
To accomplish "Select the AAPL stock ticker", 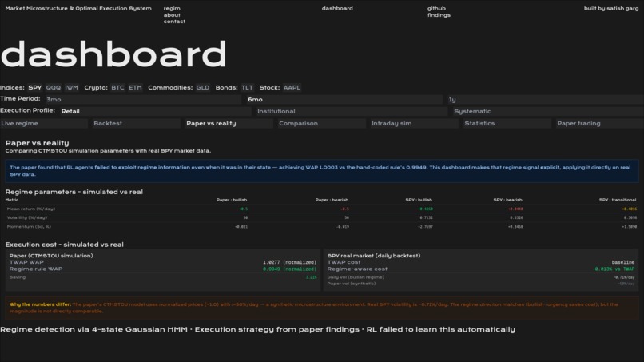I will coord(292,88).
